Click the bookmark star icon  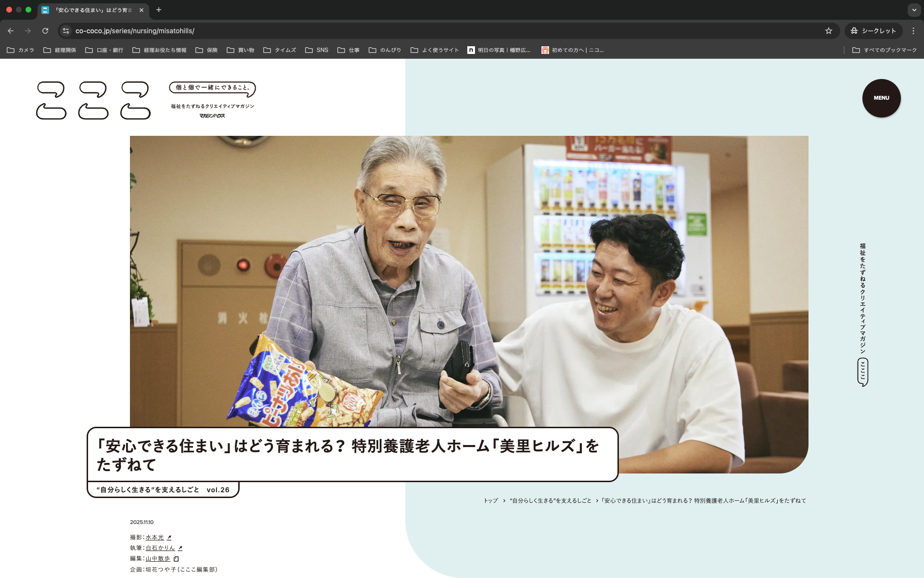pyautogui.click(x=828, y=31)
